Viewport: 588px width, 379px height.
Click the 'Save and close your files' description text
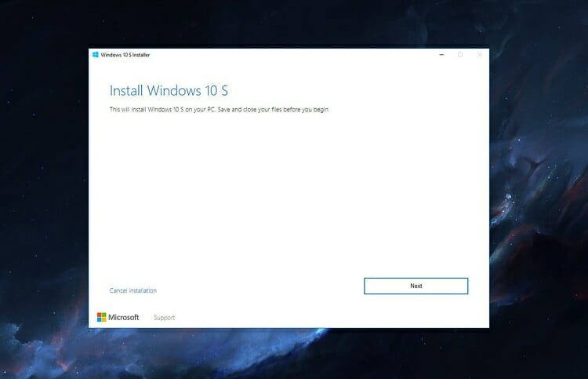coord(219,110)
